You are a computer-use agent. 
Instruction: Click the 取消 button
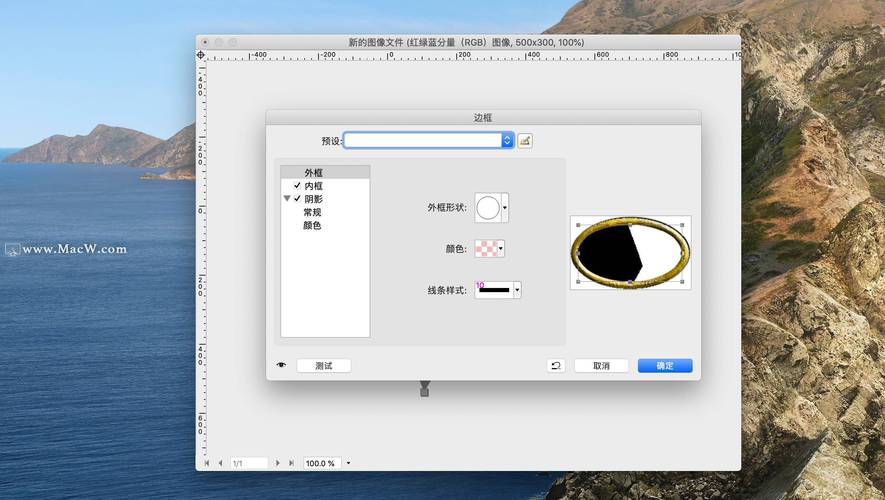[x=601, y=366]
